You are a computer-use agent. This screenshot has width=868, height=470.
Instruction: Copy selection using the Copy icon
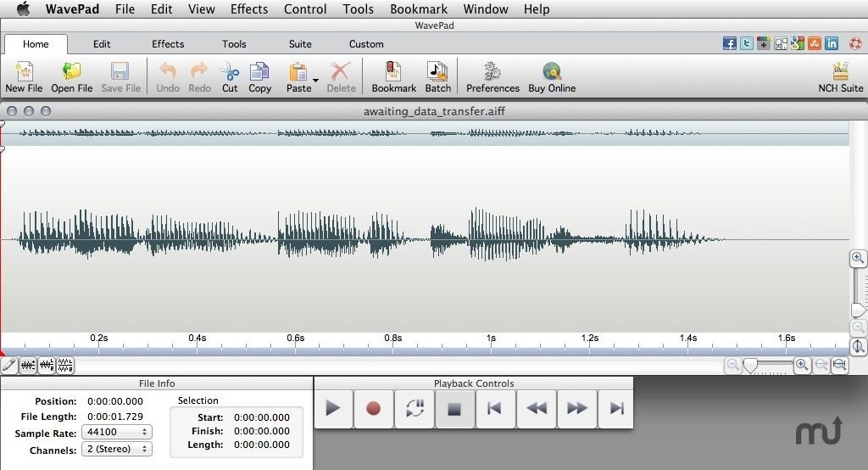(x=259, y=77)
